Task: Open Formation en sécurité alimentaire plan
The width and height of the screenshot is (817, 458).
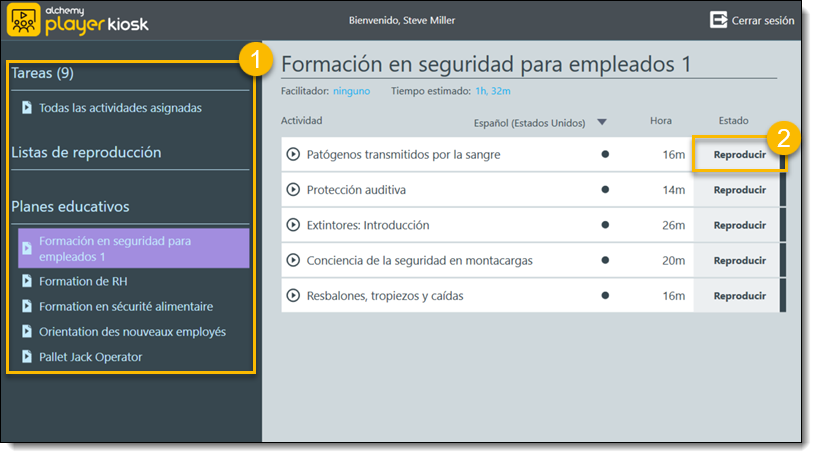Action: (x=126, y=307)
